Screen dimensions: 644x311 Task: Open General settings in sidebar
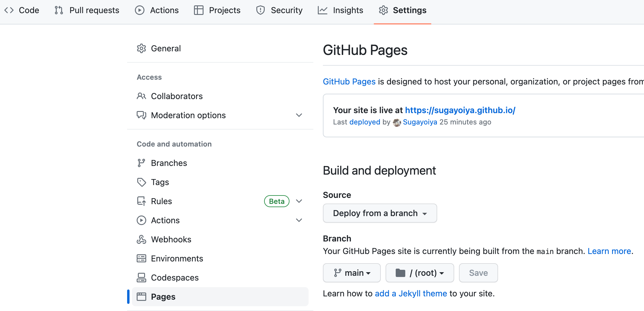click(x=220, y=48)
